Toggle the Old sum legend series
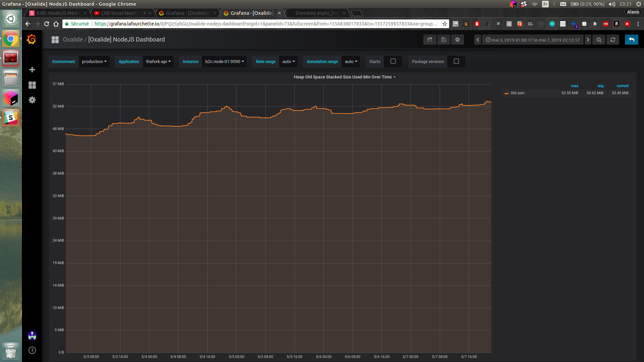The image size is (644, 362). coord(517,93)
